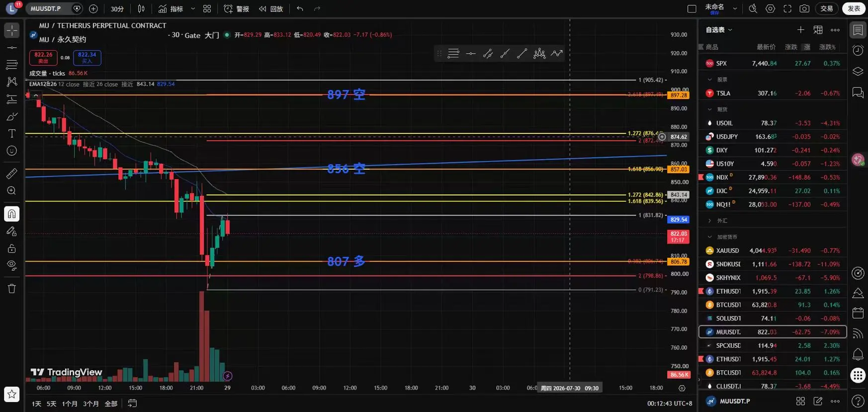Expand the 外汇 section
This screenshot has width=868, height=412.
[709, 220]
